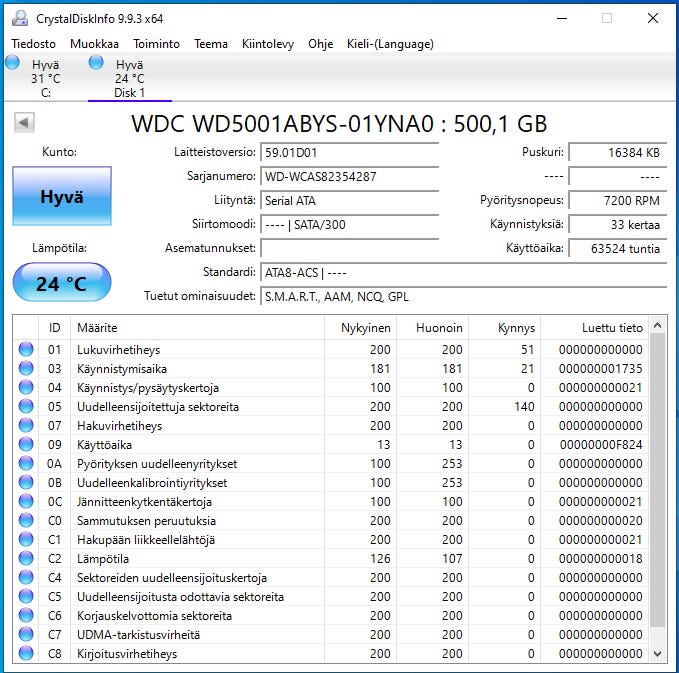Click status icon for Sammutuksen peruutuksia row
The width and height of the screenshot is (679, 673).
(x=26, y=521)
